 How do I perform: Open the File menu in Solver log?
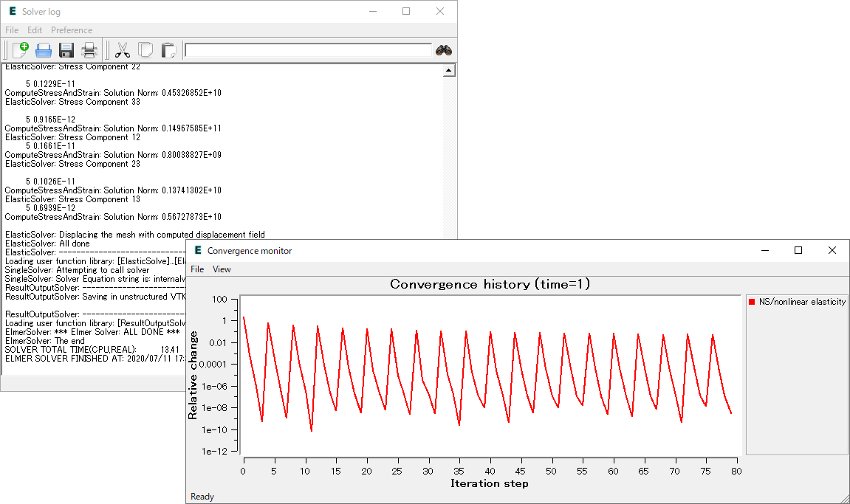(12, 30)
